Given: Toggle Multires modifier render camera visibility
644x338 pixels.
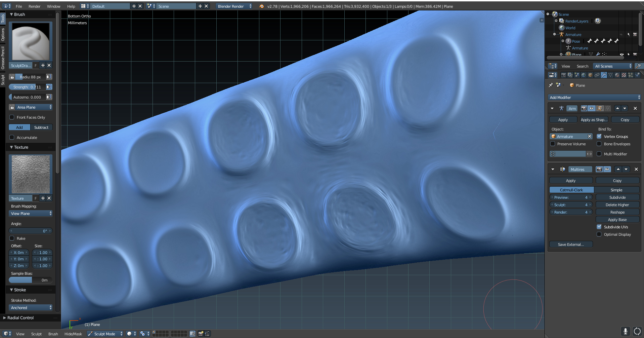Looking at the screenshot, I should [x=599, y=169].
